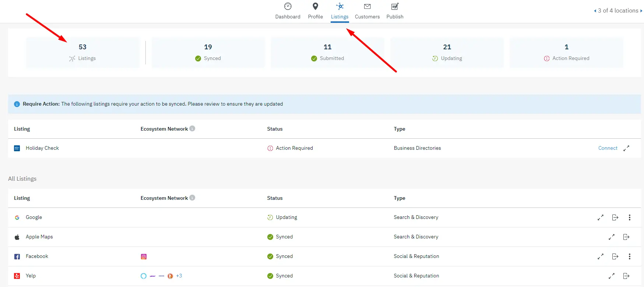Filter by 21 Updating card
Screen dimensions: 644x287
[x=447, y=52]
